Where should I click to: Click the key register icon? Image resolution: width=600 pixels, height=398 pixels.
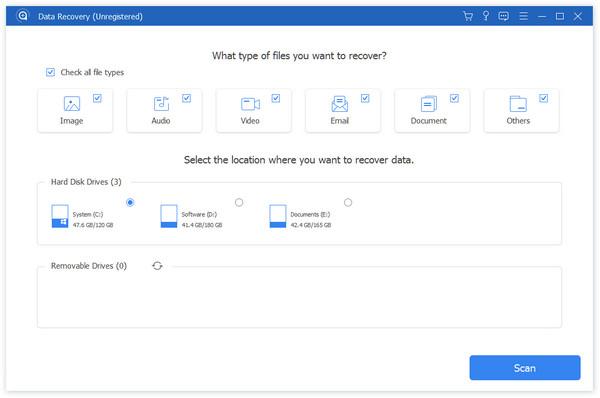pos(486,16)
